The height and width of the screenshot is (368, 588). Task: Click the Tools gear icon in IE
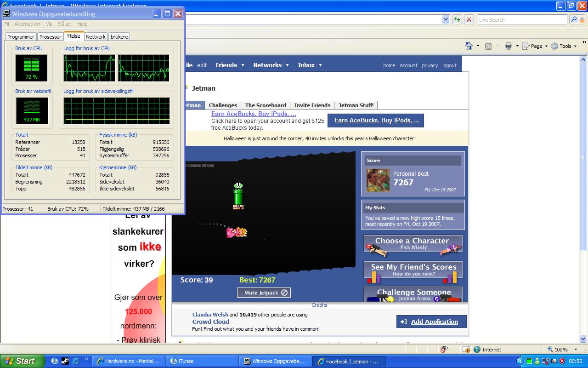[554, 46]
